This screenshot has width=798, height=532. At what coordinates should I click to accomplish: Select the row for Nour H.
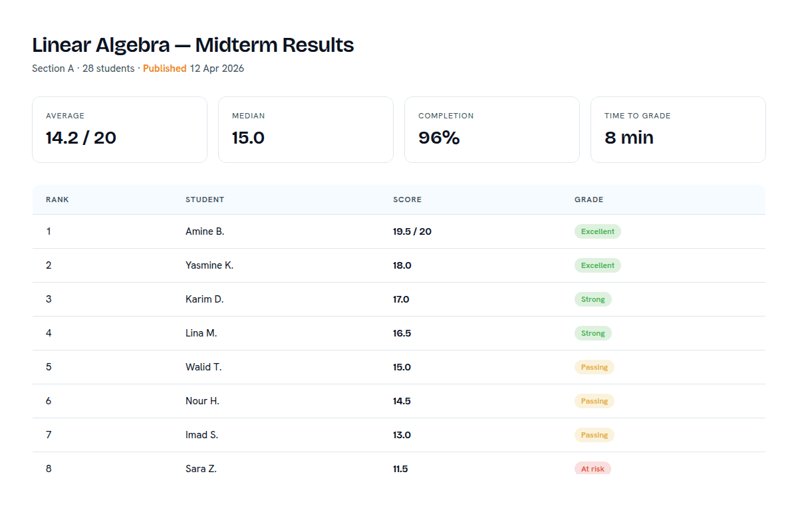pos(399,401)
